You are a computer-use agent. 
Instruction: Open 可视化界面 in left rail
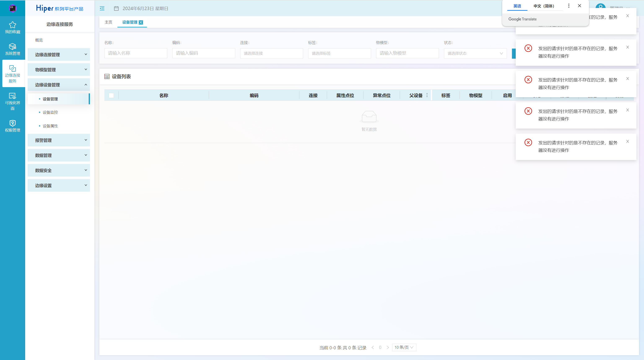13,101
